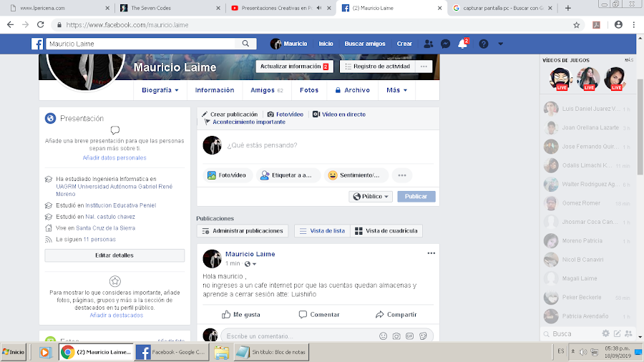Select Crear publicación in composer
The height and width of the screenshot is (362, 644).
click(x=230, y=114)
